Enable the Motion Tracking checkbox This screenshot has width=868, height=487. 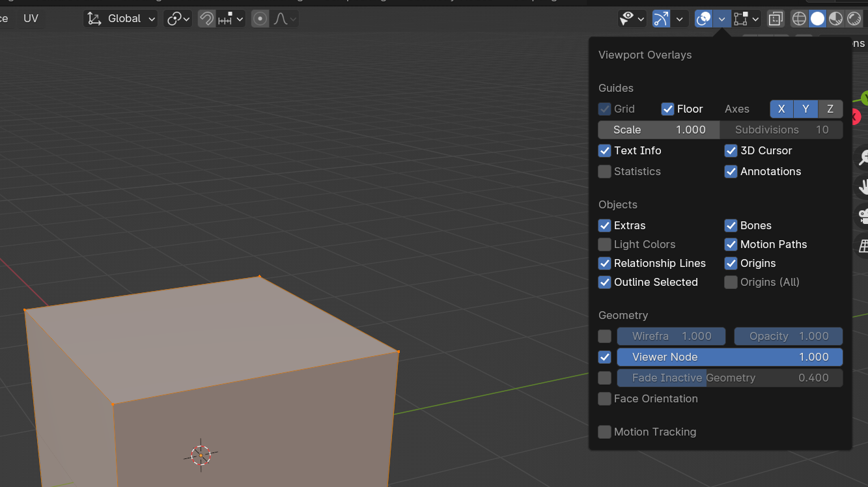click(604, 432)
